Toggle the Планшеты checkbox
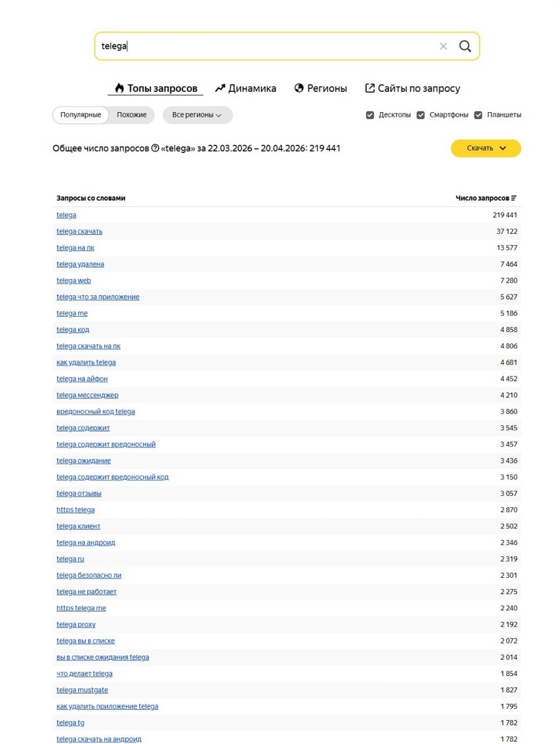Image resolution: width=560 pixels, height=744 pixels. pos(478,115)
